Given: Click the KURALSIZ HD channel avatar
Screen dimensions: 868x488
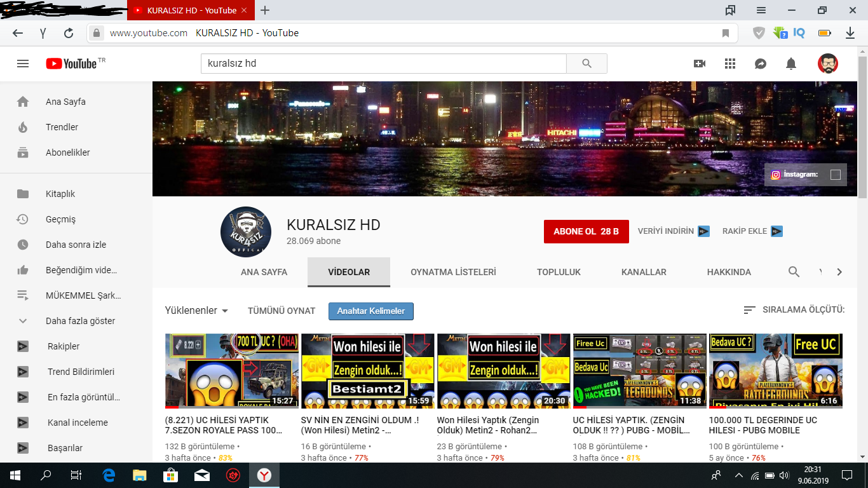Looking at the screenshot, I should pos(246,232).
